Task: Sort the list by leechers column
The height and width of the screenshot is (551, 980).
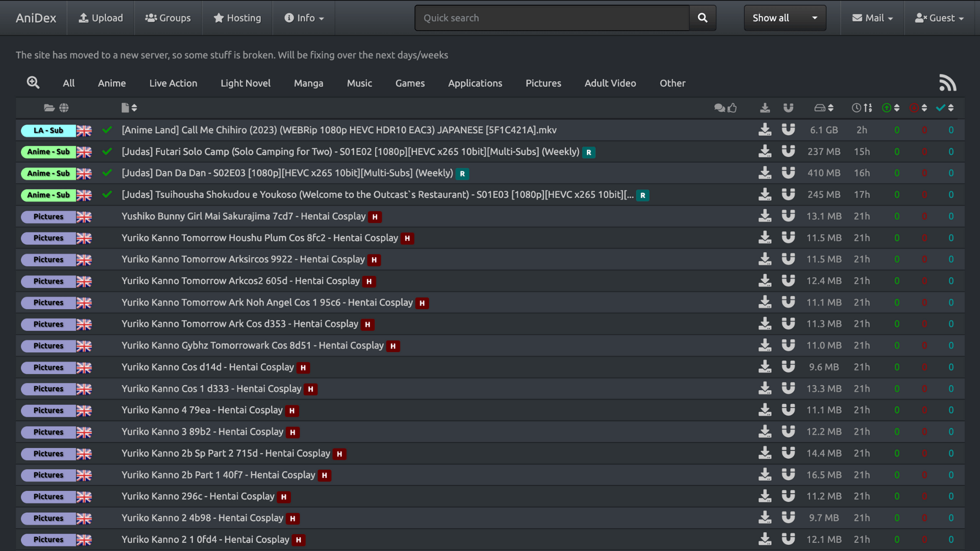Action: (x=918, y=108)
